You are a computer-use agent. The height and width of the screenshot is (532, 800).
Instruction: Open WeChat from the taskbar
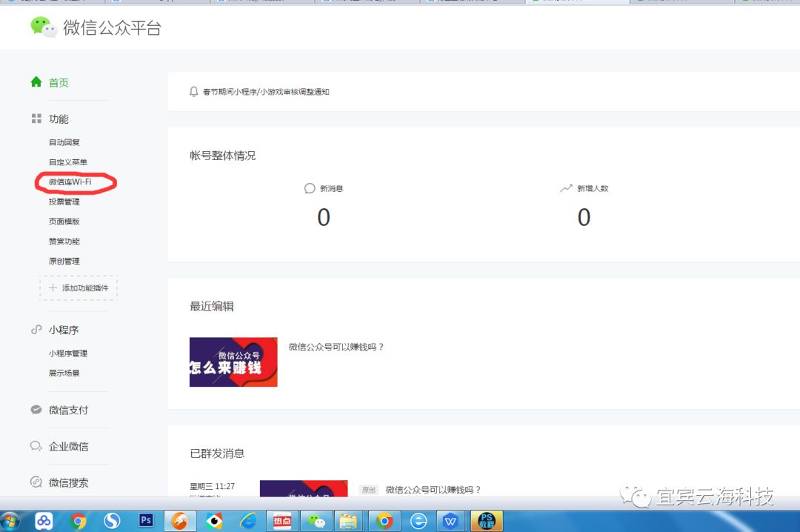(316, 520)
